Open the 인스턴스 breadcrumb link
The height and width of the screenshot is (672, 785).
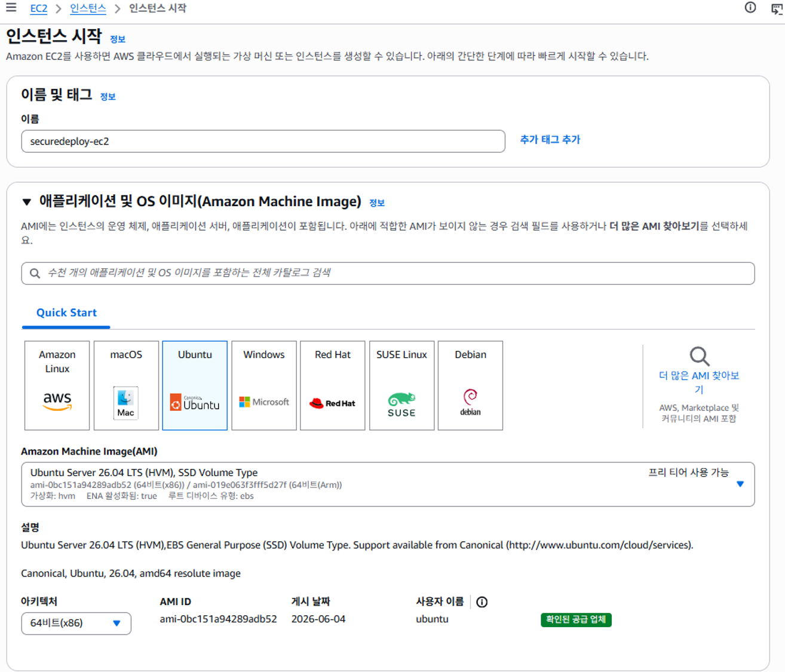coord(88,8)
